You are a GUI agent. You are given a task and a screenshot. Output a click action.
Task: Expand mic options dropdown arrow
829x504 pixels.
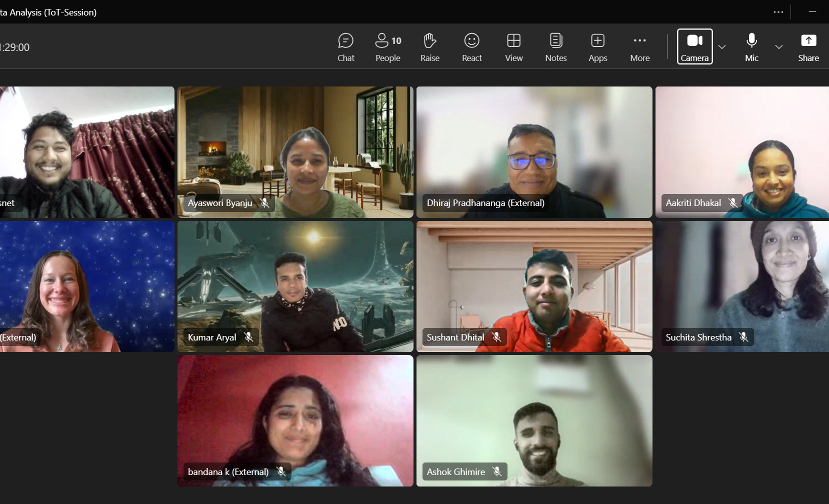tap(778, 47)
